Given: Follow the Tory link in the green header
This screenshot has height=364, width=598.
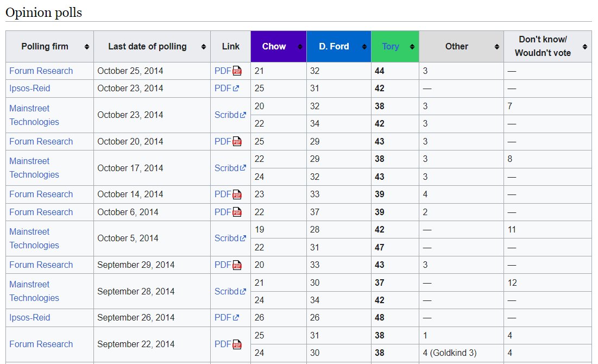Looking at the screenshot, I should pyautogui.click(x=390, y=47).
